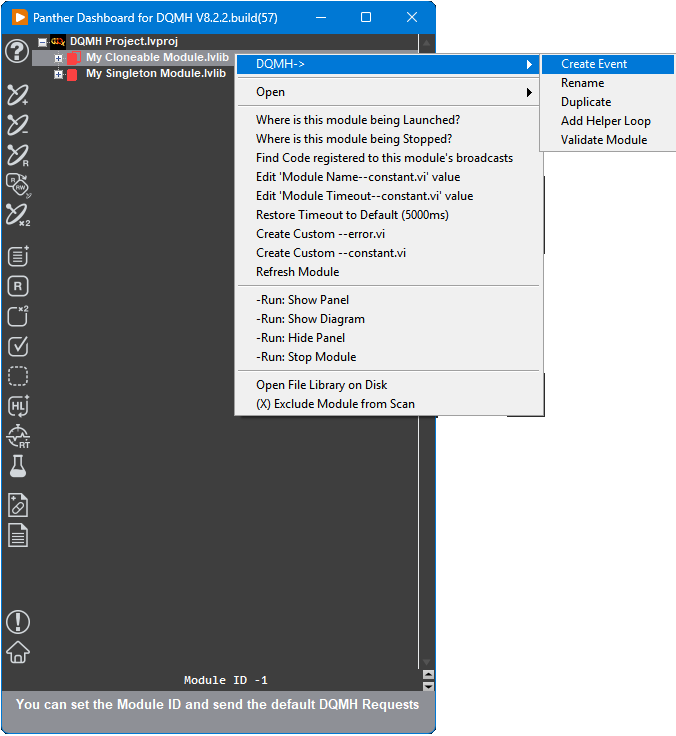The height and width of the screenshot is (736, 676).
Task: Collapse the DQMH Project.lvproj tree node
Action: [x=42, y=42]
